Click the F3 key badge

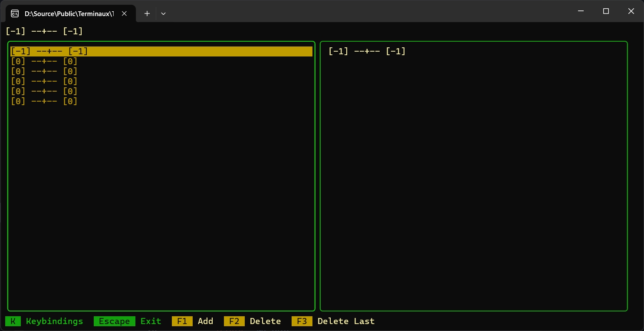coord(302,321)
